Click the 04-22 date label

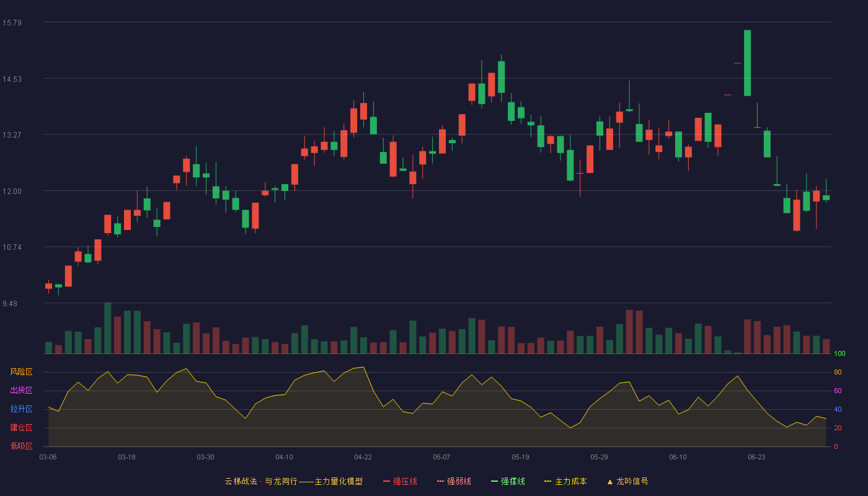(363, 457)
